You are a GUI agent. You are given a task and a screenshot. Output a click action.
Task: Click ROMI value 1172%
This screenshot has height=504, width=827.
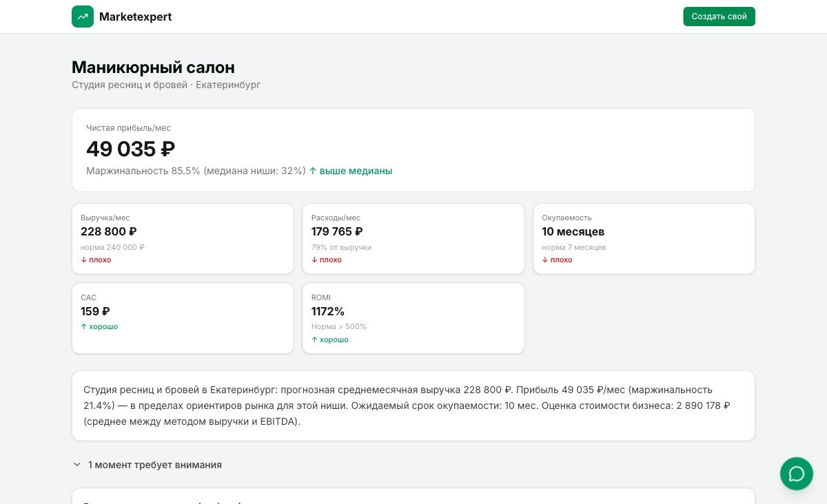point(328,311)
